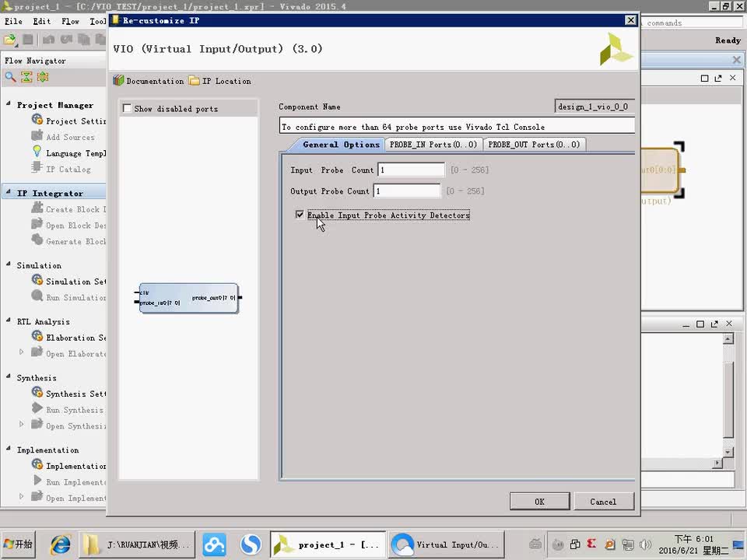Click the Run Implementation play icon

pyautogui.click(x=37, y=481)
